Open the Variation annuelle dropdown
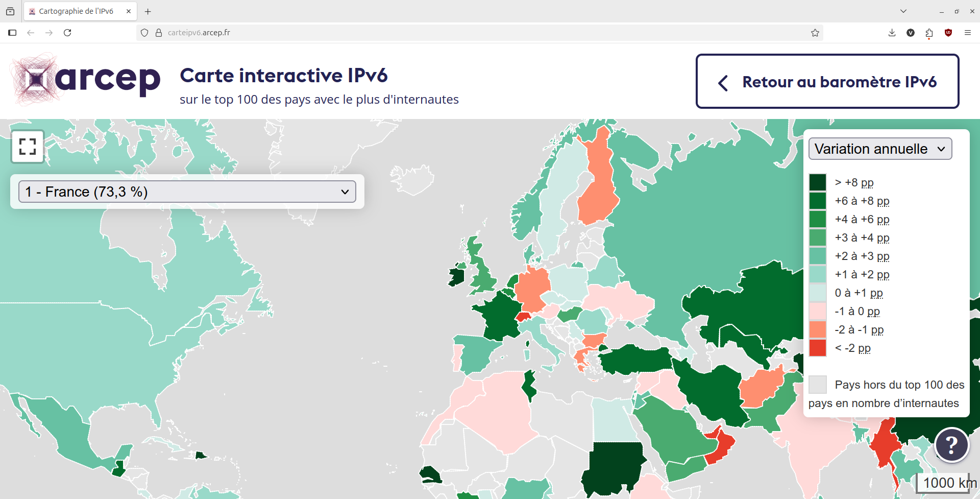This screenshot has width=980, height=499. 880,149
